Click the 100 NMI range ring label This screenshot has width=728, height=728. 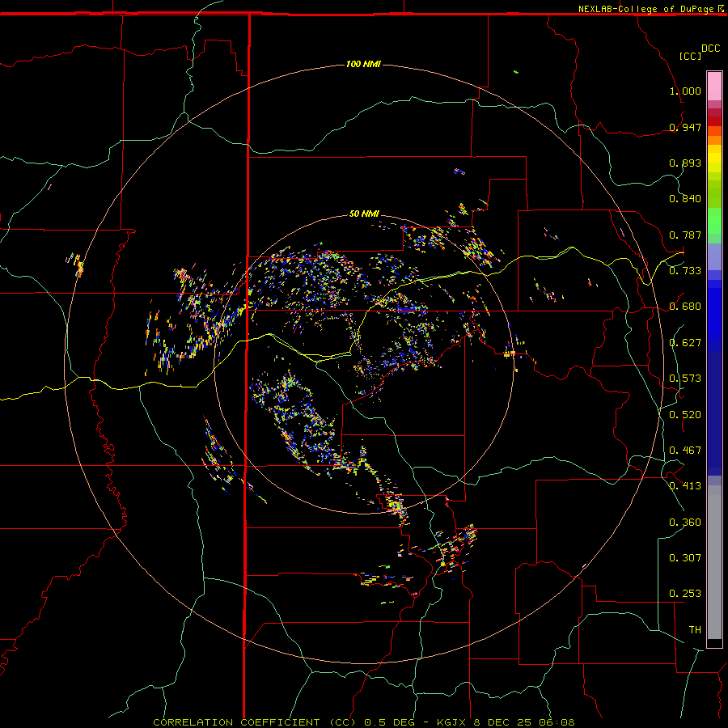pos(363,64)
